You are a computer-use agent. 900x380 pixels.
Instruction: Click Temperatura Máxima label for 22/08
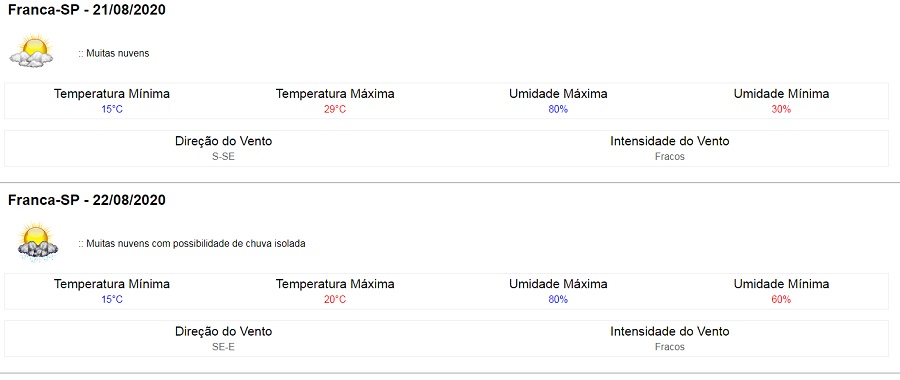click(335, 284)
